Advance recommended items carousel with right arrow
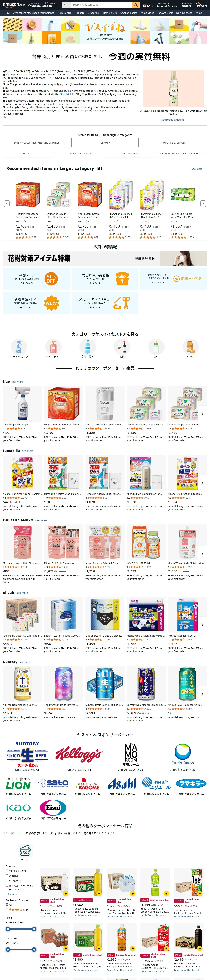 coord(203,204)
